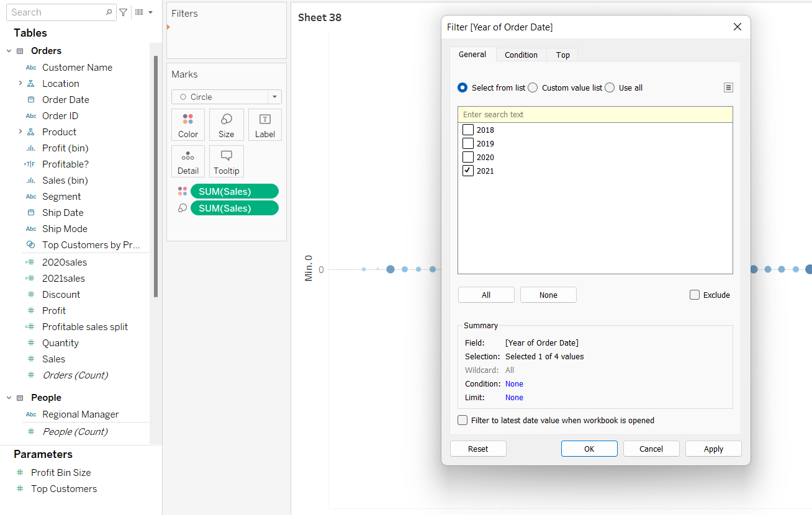Check the 2019 year checkbox
Screen dimensions: 812x515
pyautogui.click(x=468, y=144)
